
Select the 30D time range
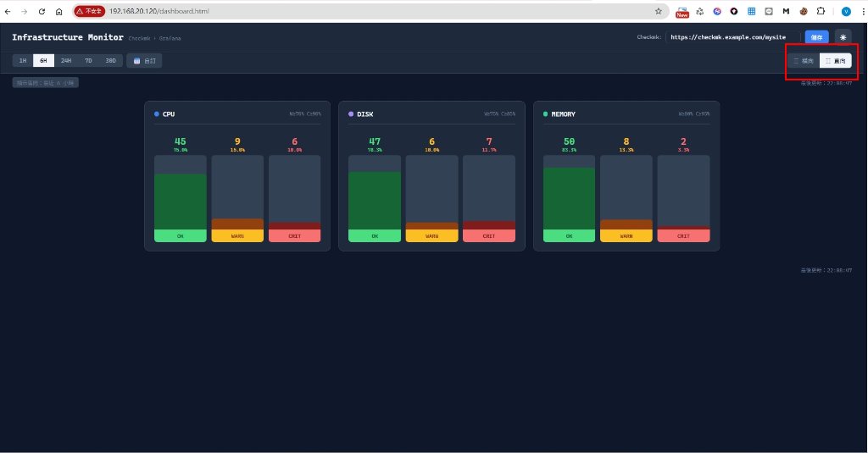point(111,61)
